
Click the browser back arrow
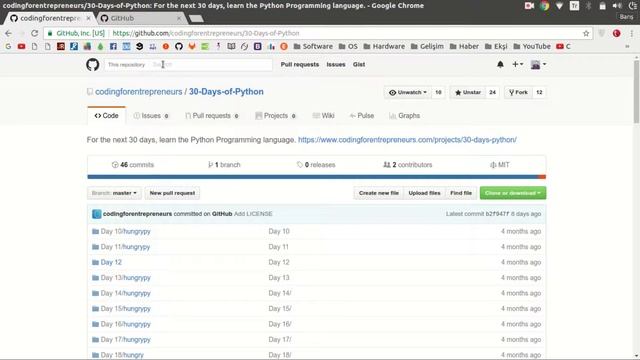[x=9, y=33]
